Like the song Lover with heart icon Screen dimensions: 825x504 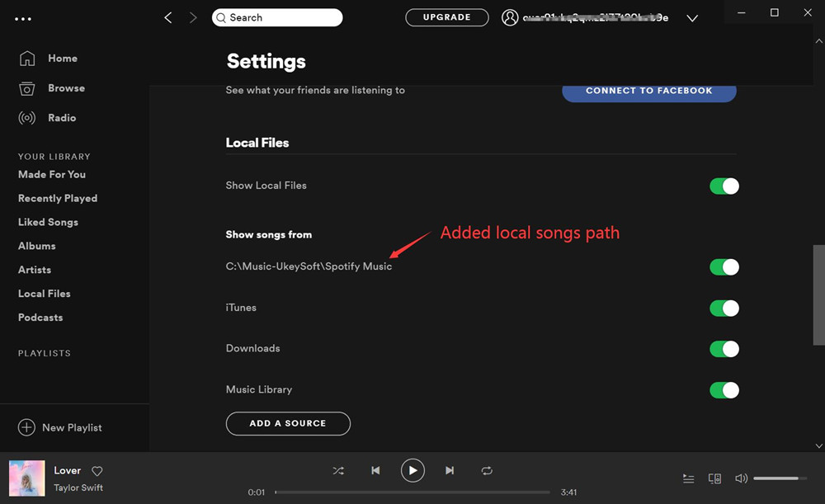point(97,471)
